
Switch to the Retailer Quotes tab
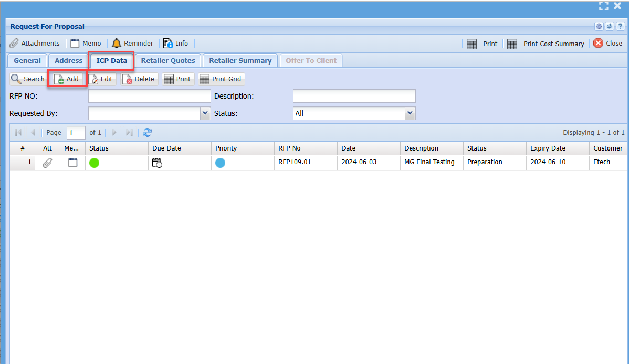[168, 61]
